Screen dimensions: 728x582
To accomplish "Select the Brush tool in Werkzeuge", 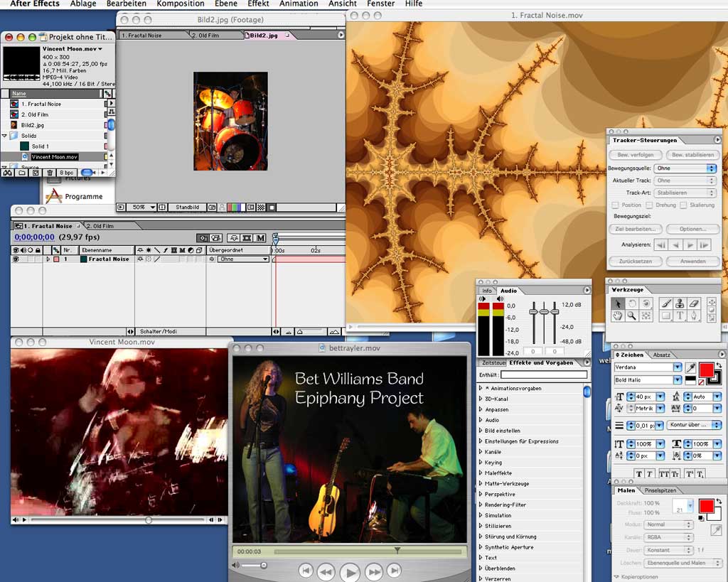I will pyautogui.click(x=665, y=303).
